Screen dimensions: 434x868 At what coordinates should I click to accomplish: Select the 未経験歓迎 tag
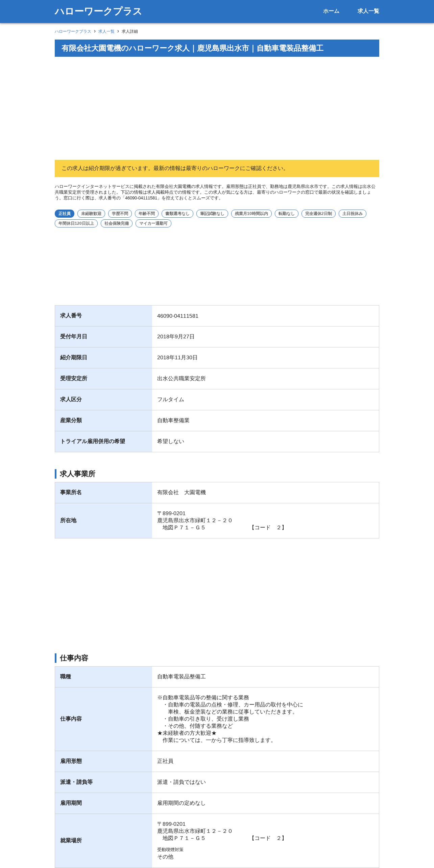(91, 214)
